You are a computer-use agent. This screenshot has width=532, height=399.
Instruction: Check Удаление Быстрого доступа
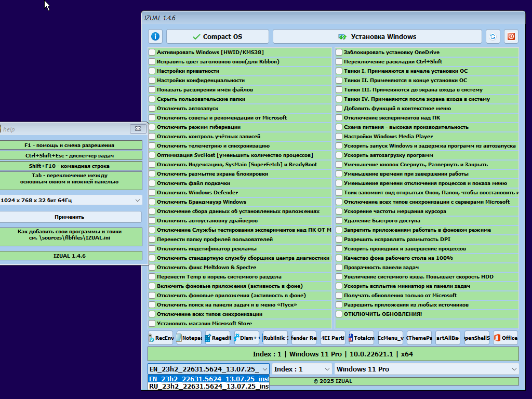pyautogui.click(x=339, y=220)
